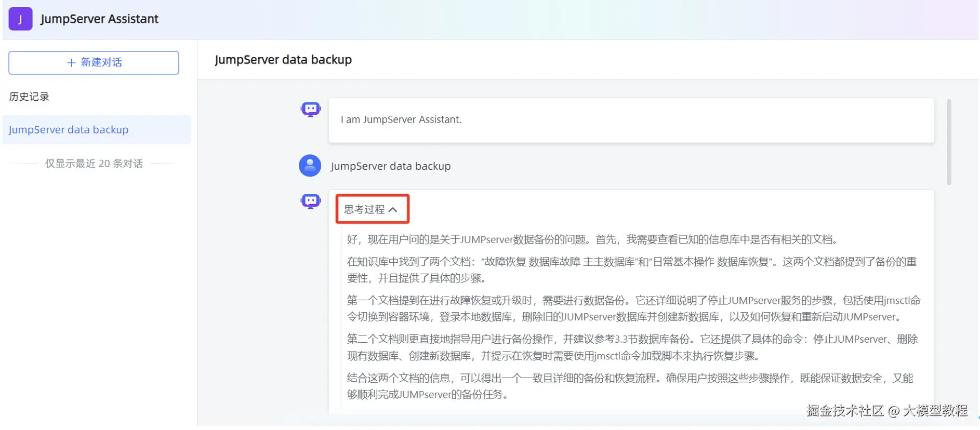Screen dimensions: 980x430
Task: Click paragraph starting 在知识库中找到了两个文档
Action: 632,270
